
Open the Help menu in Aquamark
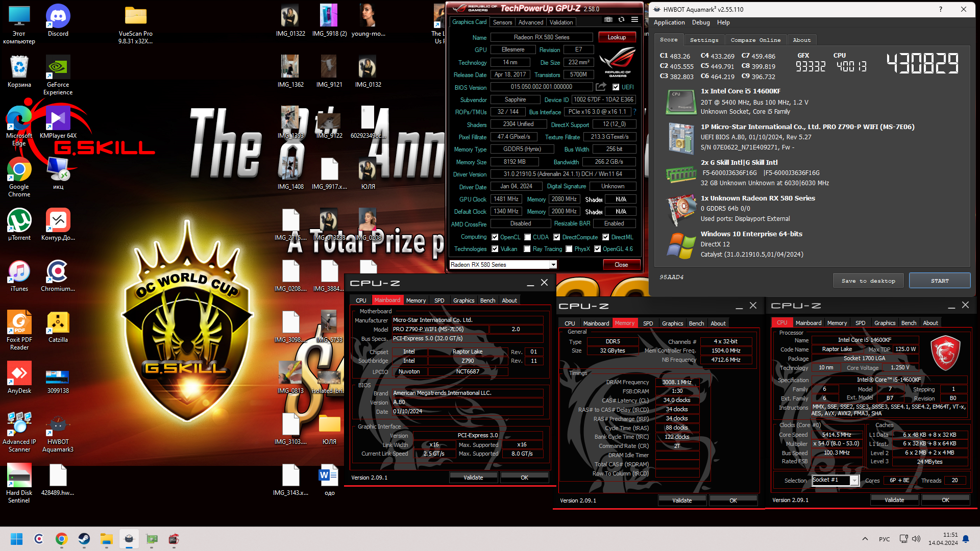(723, 22)
